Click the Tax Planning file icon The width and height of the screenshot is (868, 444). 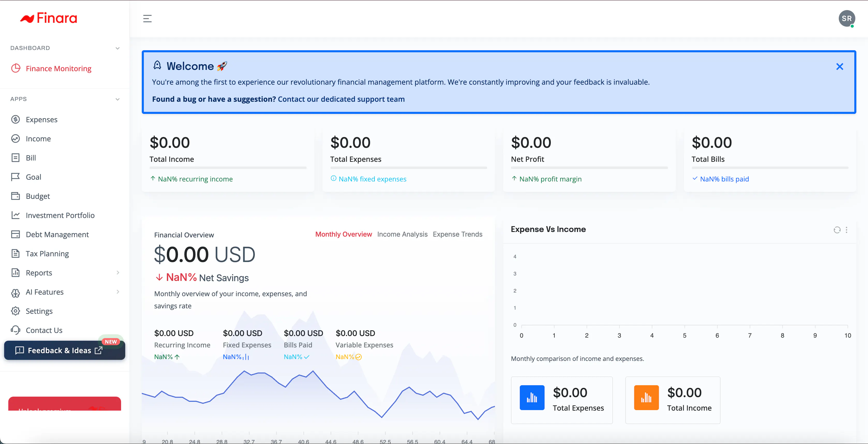click(16, 253)
